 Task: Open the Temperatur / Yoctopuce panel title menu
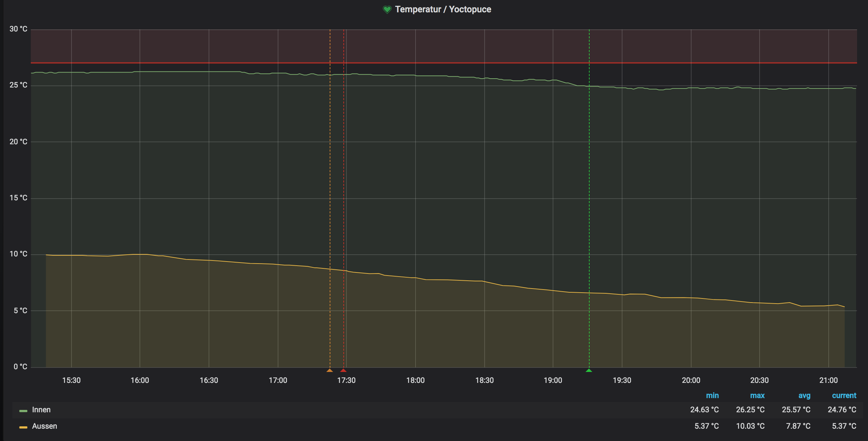pyautogui.click(x=443, y=10)
